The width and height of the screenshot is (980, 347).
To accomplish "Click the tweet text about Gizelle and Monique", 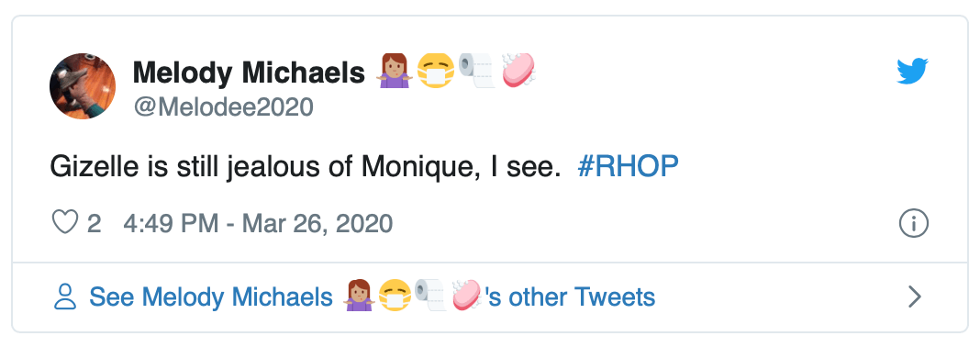I will [306, 168].
